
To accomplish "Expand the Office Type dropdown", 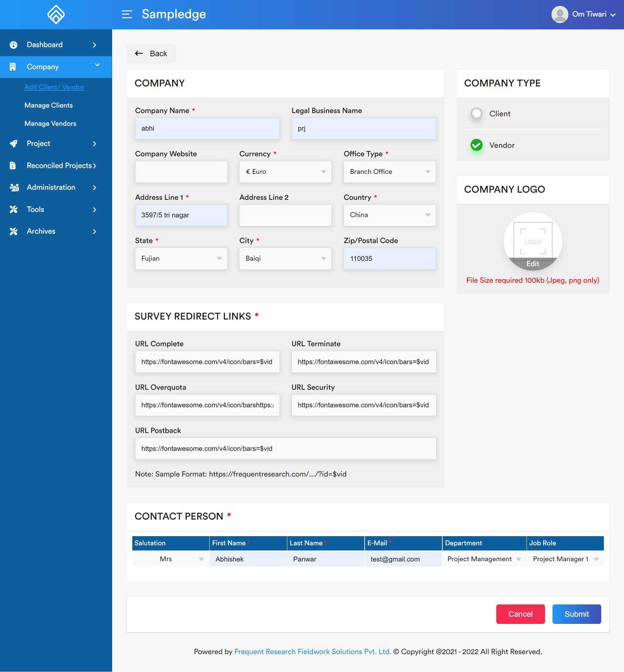I will (390, 172).
